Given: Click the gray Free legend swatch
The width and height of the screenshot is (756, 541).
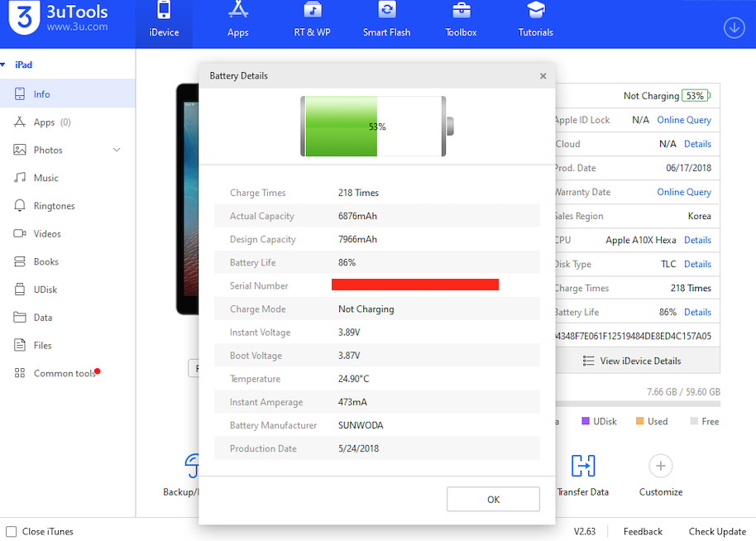Looking at the screenshot, I should pos(694,421).
